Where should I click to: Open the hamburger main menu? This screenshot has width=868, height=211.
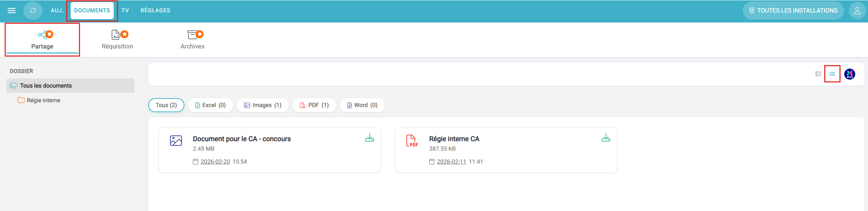coord(12,11)
